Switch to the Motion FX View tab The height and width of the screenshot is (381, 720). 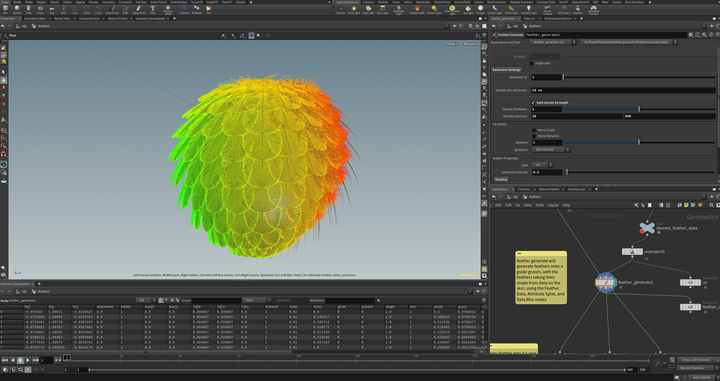[x=118, y=18]
